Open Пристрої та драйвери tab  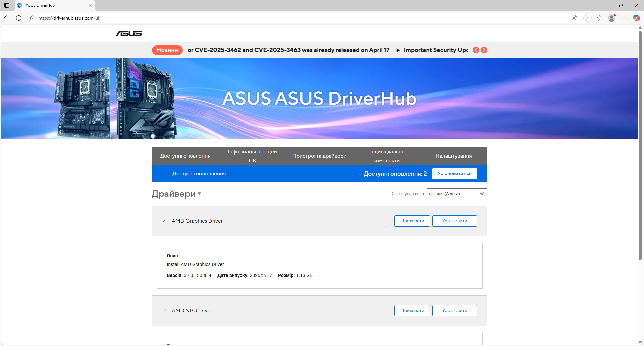click(x=320, y=156)
